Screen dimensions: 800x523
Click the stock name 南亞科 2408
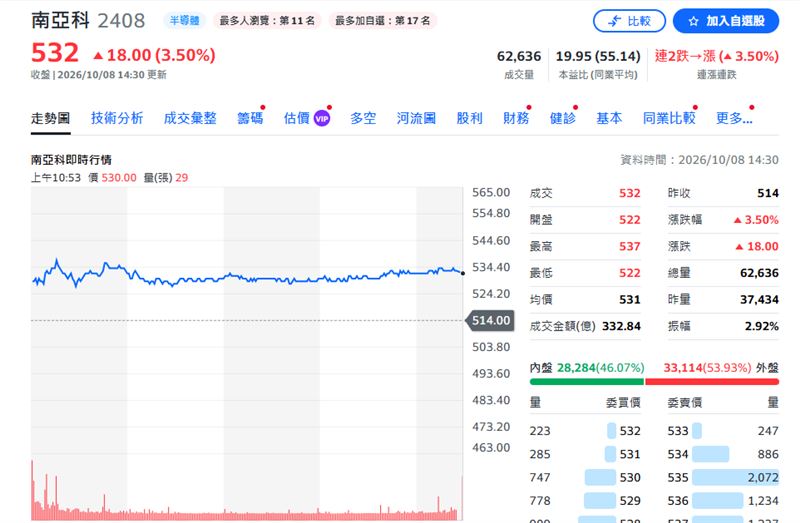click(88, 20)
